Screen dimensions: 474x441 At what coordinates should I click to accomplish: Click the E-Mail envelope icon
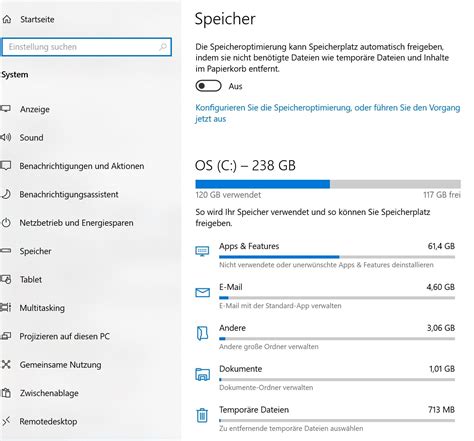pos(202,292)
